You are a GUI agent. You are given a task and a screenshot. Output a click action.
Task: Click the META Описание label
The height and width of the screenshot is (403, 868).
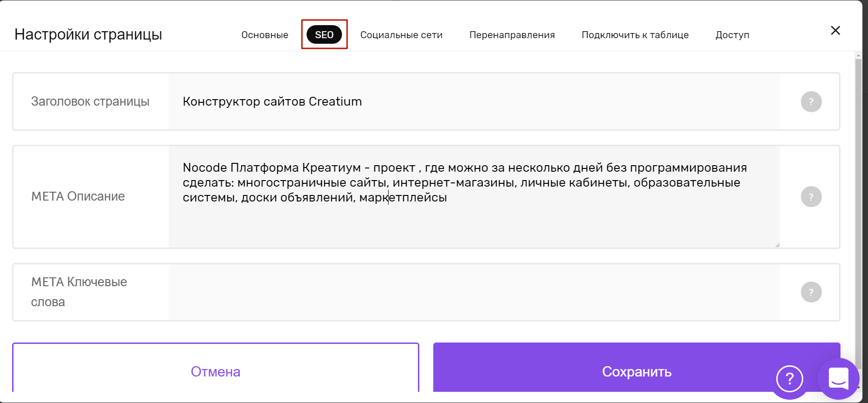(x=78, y=196)
